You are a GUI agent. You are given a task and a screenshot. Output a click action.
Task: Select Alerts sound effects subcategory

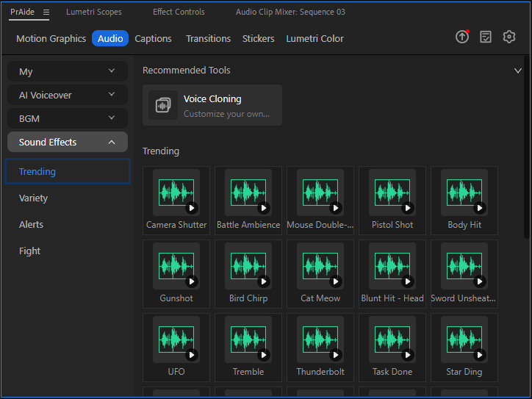[x=31, y=224]
